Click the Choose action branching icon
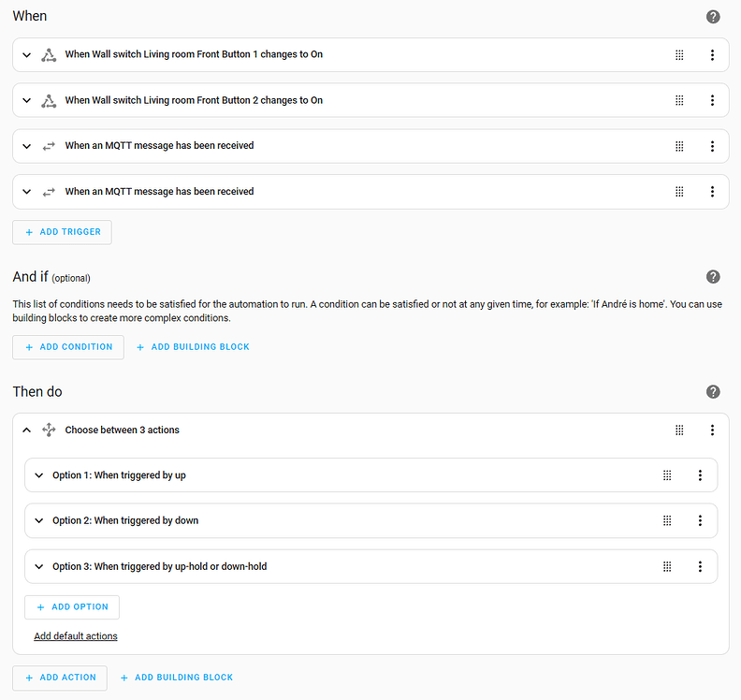741x700 pixels. click(49, 430)
